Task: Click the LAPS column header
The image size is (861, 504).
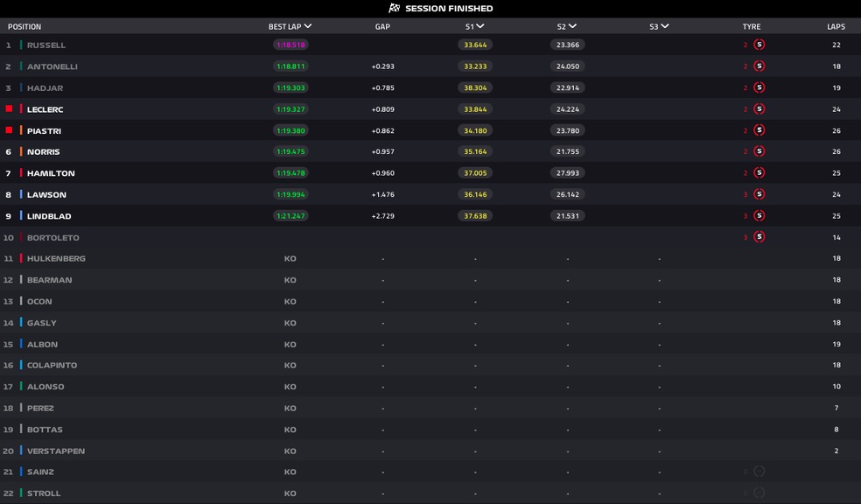Action: pos(835,26)
